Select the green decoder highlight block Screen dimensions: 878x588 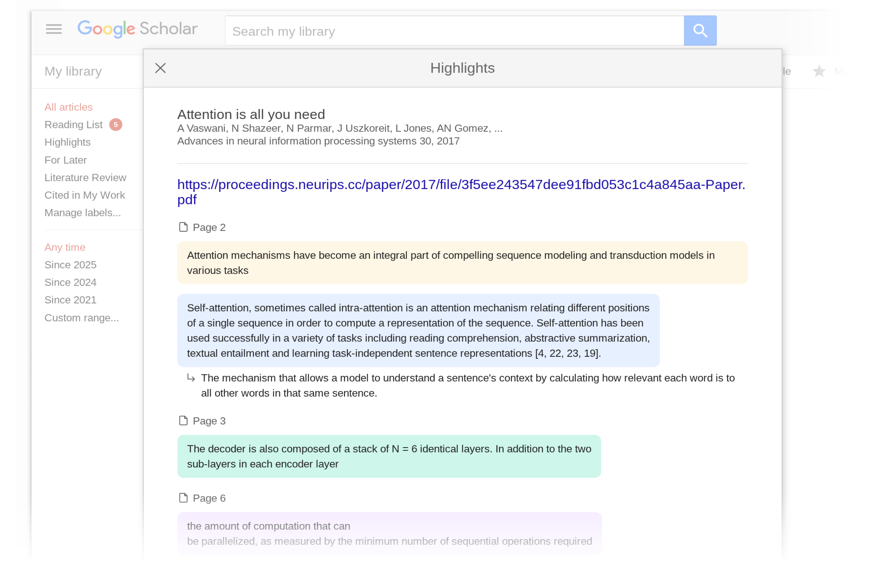[389, 456]
